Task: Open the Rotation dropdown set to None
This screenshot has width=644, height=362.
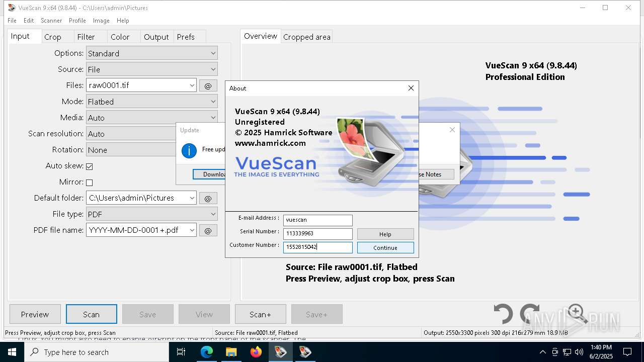Action: click(131, 150)
